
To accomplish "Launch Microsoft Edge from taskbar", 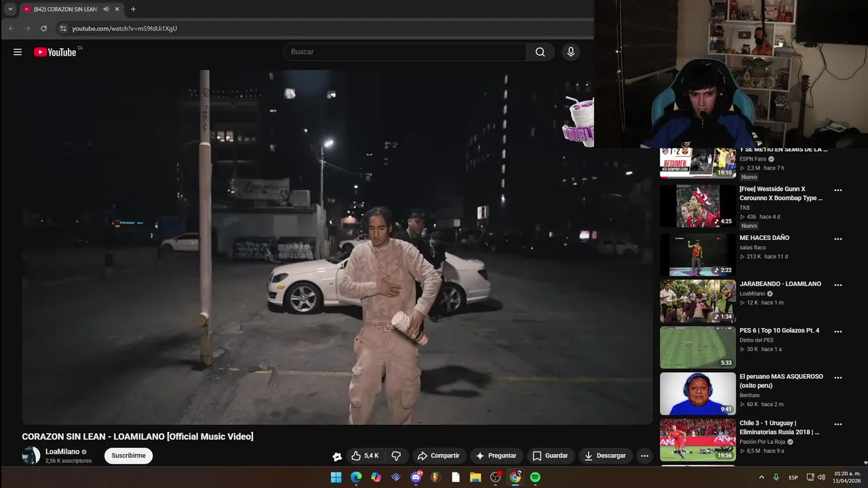I will (356, 477).
